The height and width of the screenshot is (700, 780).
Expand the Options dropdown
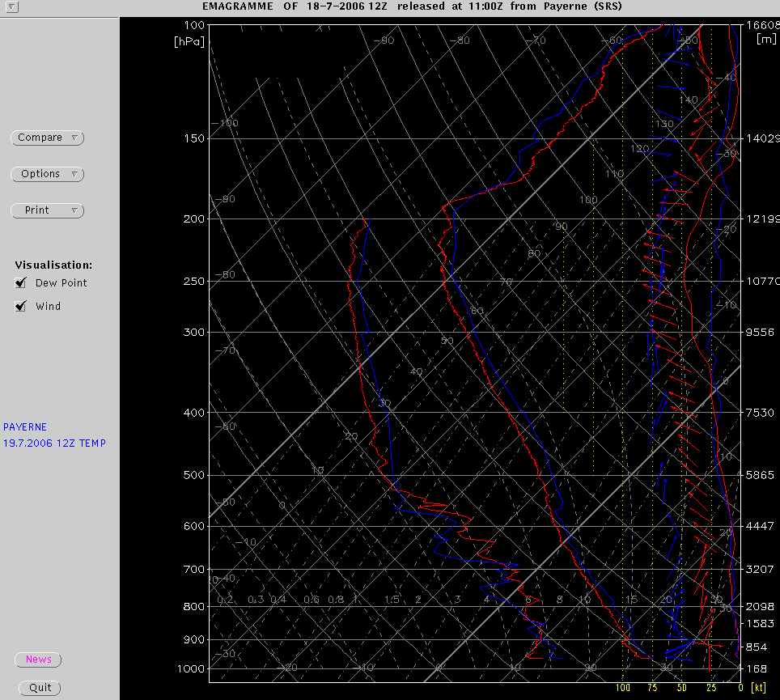48,174
